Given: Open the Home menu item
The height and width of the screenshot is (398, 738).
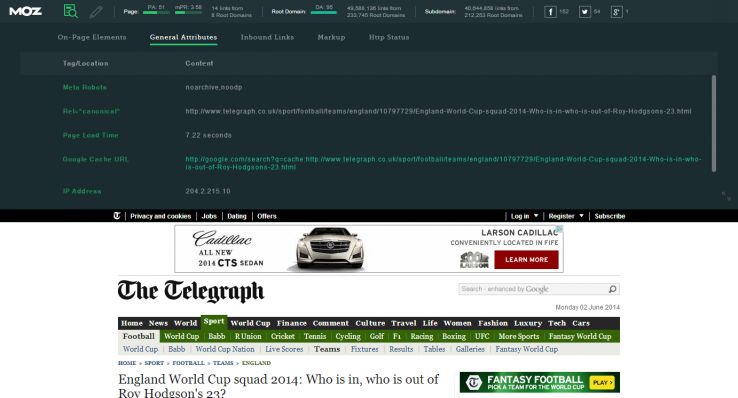Looking at the screenshot, I should coord(132,323).
